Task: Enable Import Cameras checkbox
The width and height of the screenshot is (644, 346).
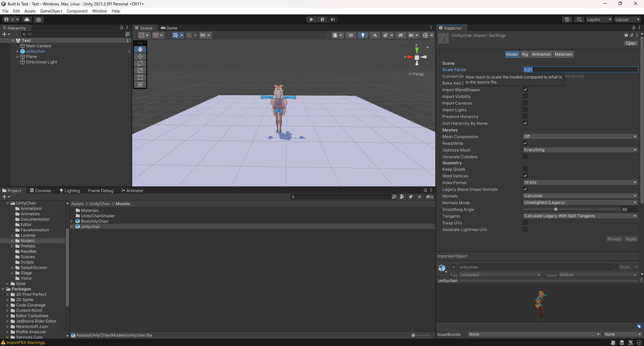Action: click(x=525, y=103)
